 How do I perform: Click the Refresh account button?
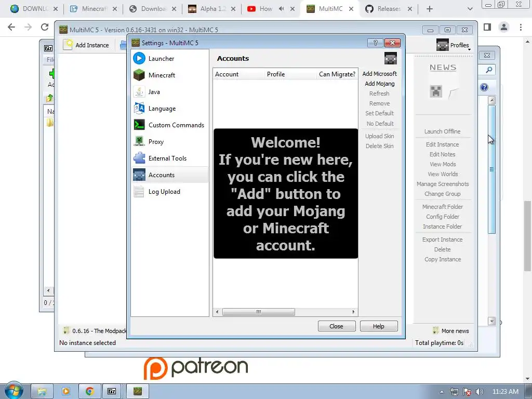click(379, 94)
